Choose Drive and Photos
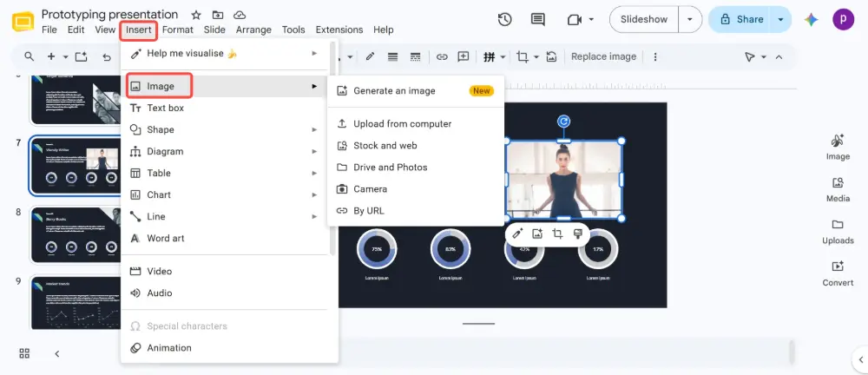Viewport: 868px width, 375px height. [416, 167]
